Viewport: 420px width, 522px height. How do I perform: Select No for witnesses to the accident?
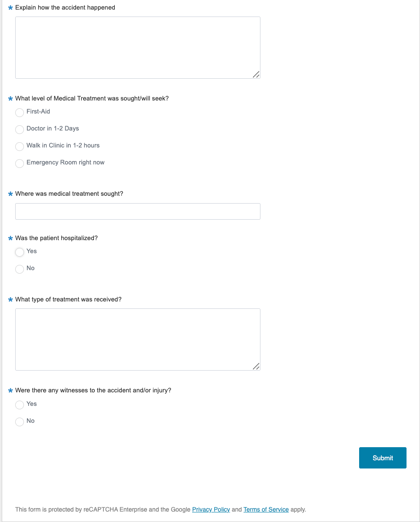20,422
